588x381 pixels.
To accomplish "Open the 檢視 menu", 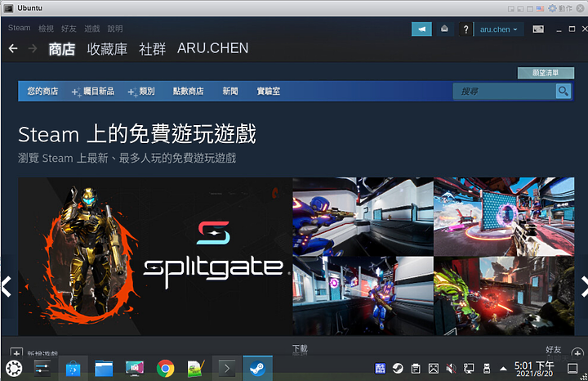I will click(x=46, y=29).
